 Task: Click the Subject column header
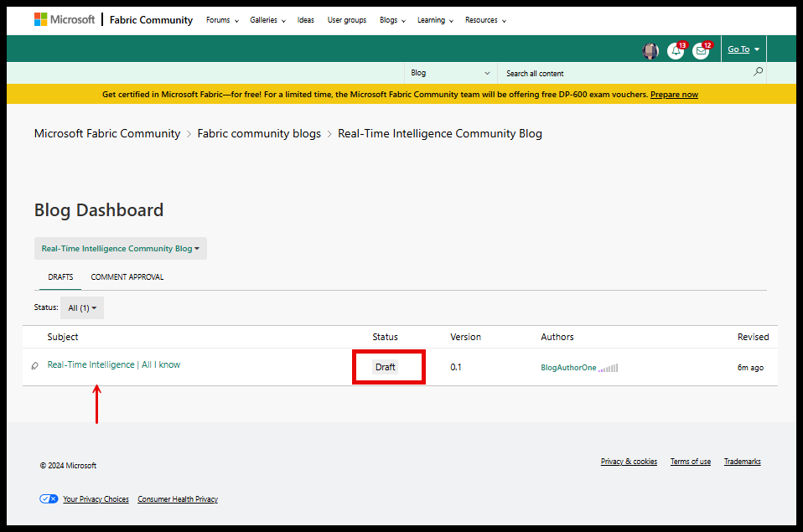click(63, 337)
